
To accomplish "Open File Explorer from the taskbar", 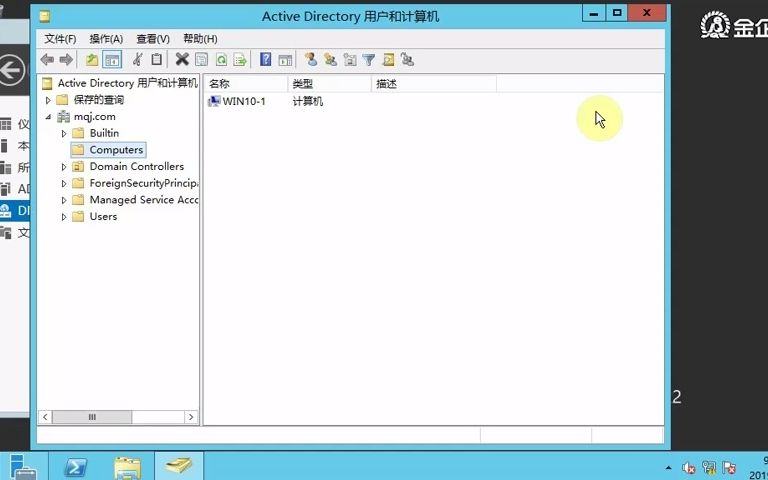I will 127,467.
